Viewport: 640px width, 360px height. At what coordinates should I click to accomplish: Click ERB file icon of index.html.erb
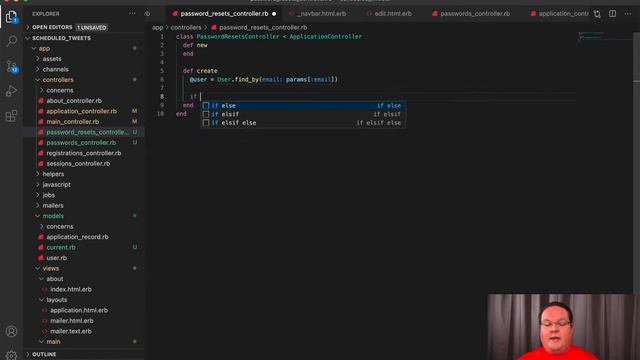(45, 289)
